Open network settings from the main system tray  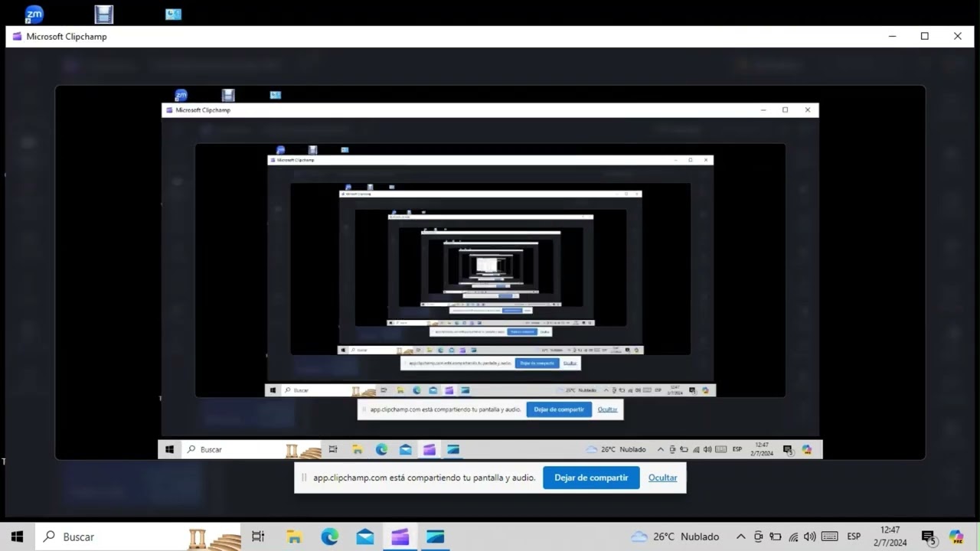(x=793, y=536)
